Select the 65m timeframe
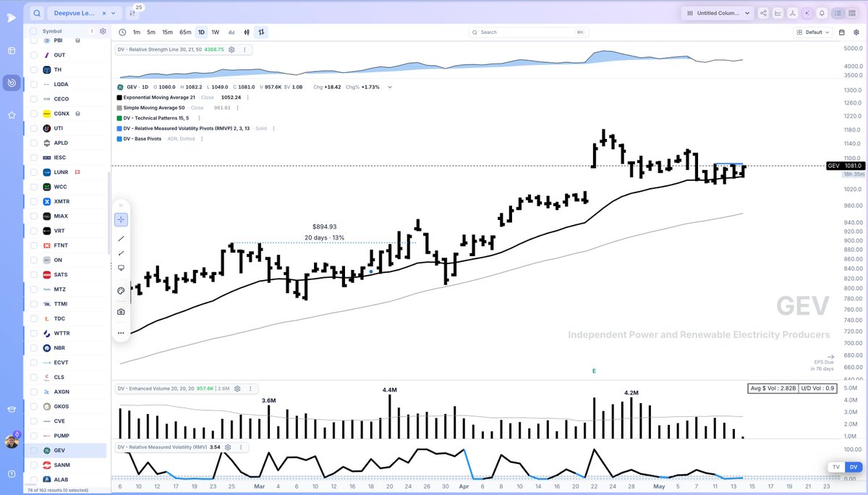Screen dimensions: 868x495 coord(185,32)
